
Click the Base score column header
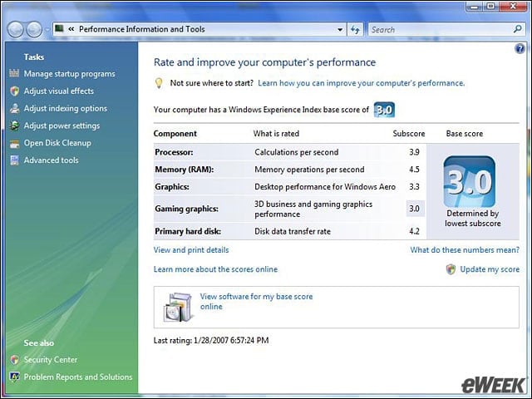point(465,134)
